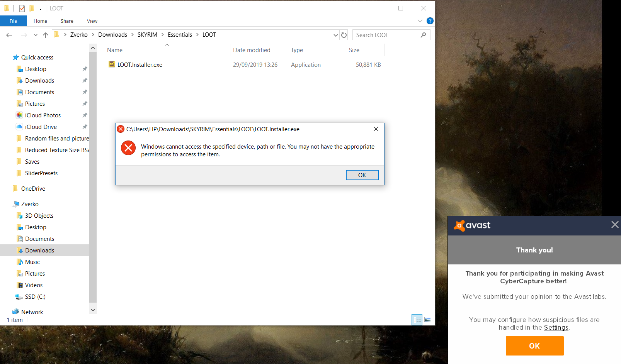Switch to the Home ribbon tab
The height and width of the screenshot is (364, 621).
click(x=40, y=21)
